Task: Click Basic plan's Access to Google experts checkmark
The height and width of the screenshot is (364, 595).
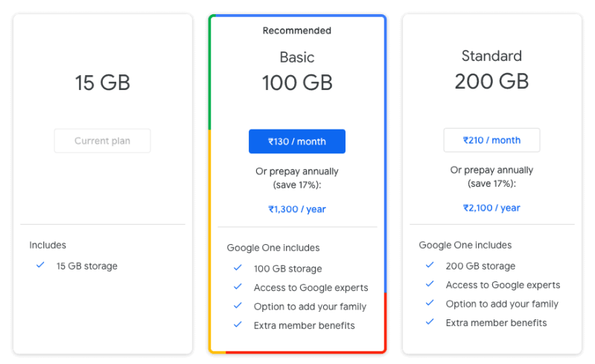Action: pos(238,287)
